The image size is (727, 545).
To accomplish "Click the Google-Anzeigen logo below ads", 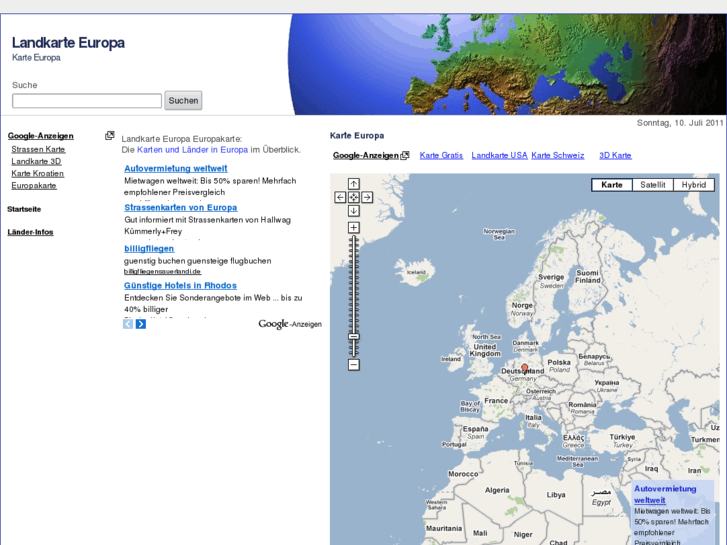I will pos(290,324).
